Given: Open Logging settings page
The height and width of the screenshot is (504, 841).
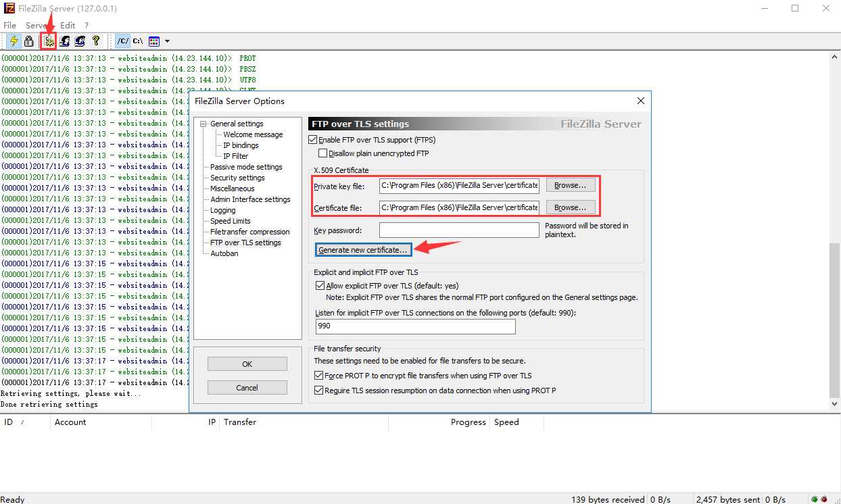Looking at the screenshot, I should (x=222, y=210).
